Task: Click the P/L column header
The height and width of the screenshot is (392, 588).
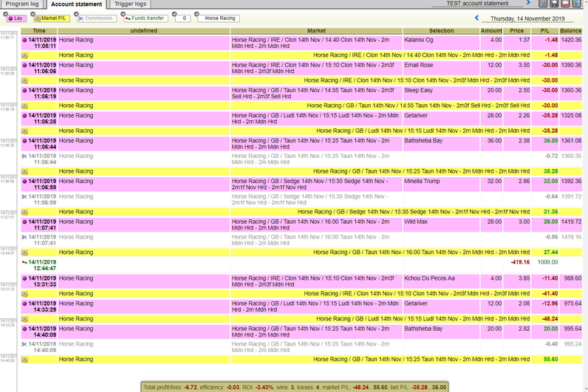Action: click(x=545, y=31)
